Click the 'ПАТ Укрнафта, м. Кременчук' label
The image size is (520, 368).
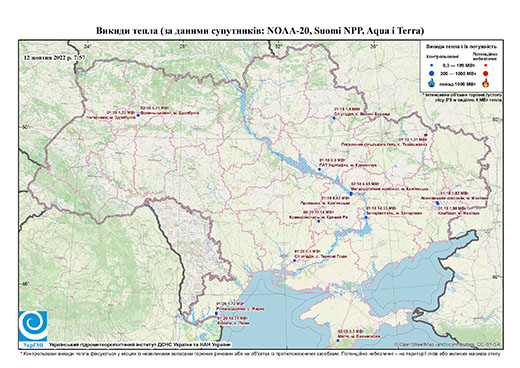[348, 165]
